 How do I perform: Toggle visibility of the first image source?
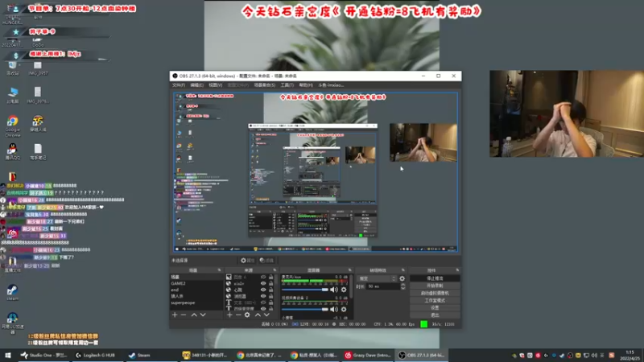[263, 277]
